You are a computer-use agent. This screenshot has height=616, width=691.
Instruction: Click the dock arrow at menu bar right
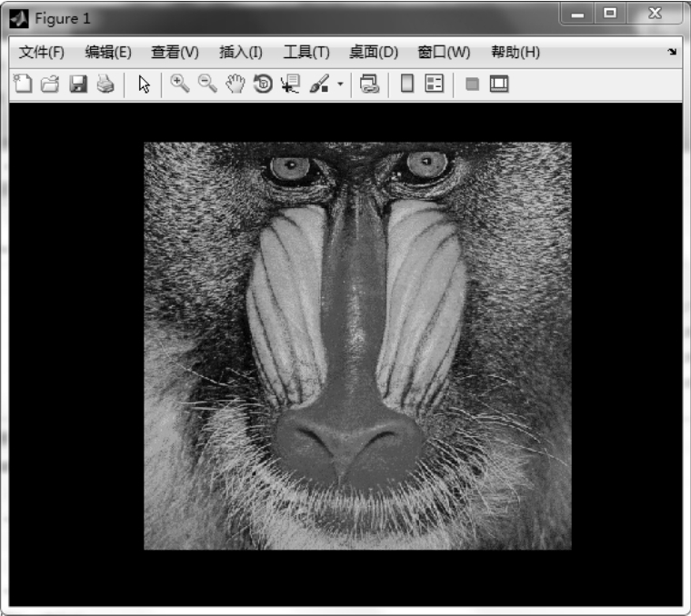[x=672, y=52]
